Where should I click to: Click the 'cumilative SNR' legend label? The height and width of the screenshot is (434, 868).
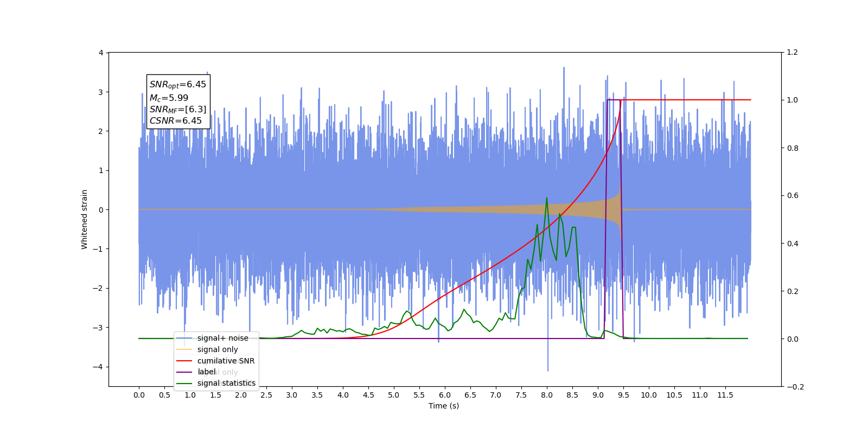[226, 361]
